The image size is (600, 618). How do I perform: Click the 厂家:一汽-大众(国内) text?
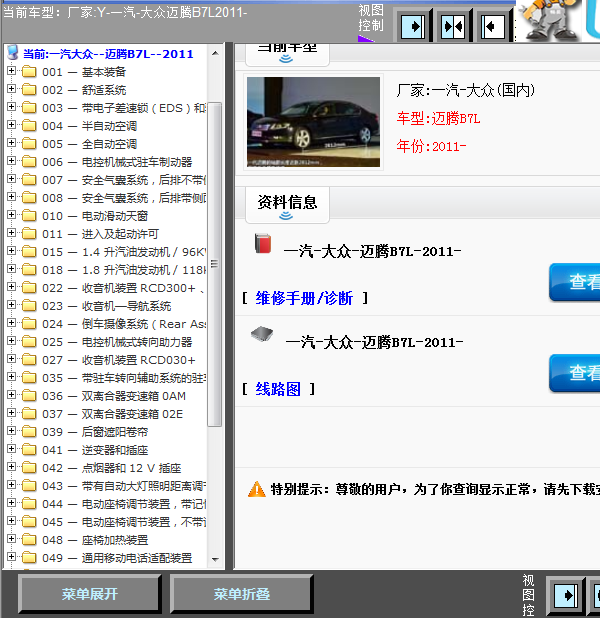point(466,90)
